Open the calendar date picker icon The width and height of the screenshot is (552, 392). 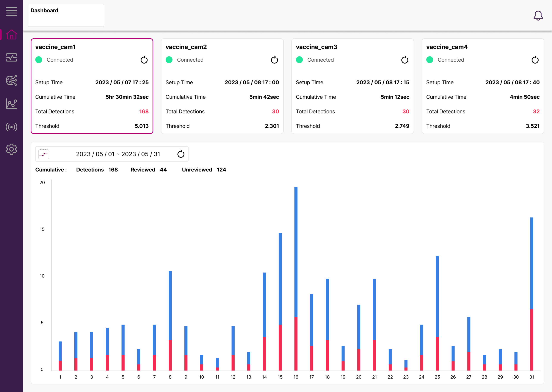coord(44,154)
